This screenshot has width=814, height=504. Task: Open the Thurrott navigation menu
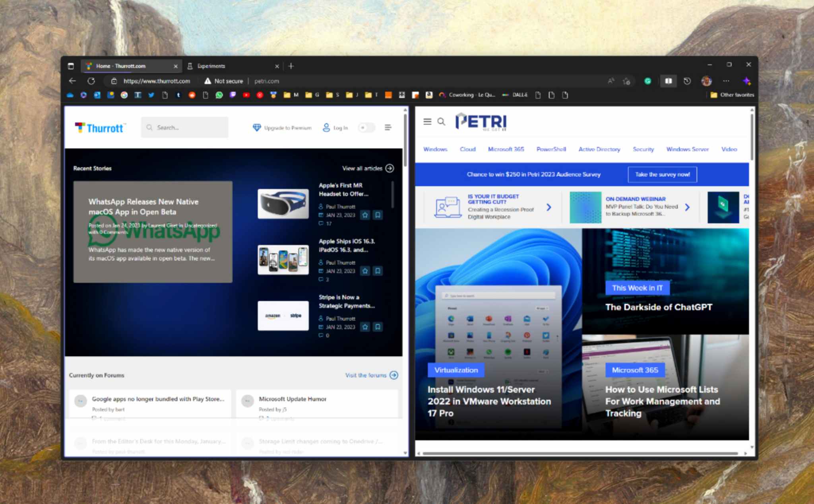[x=388, y=128]
